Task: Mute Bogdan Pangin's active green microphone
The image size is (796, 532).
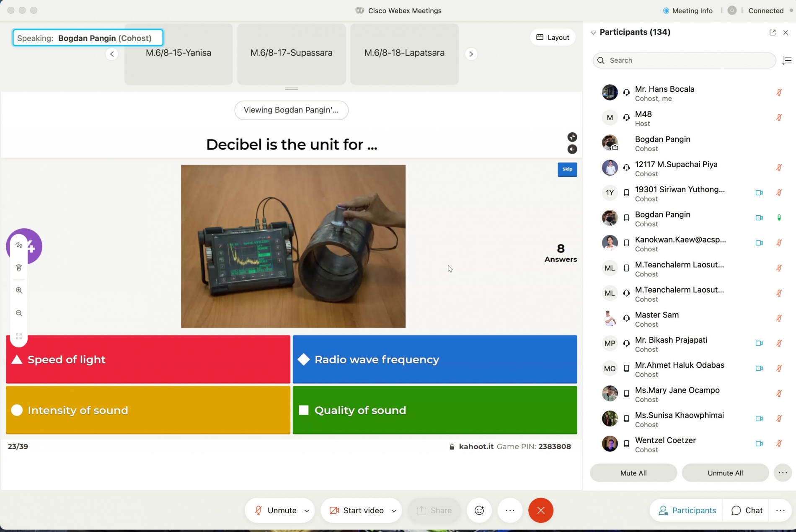Action: [779, 218]
